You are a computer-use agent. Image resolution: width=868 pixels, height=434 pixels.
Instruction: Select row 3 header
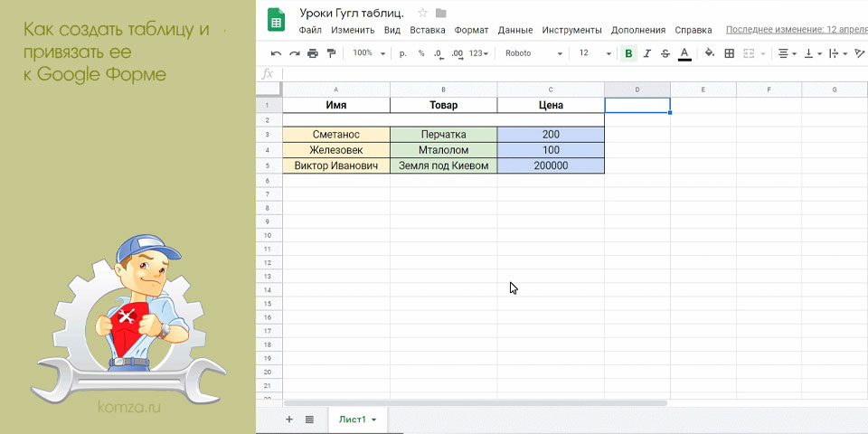[269, 135]
